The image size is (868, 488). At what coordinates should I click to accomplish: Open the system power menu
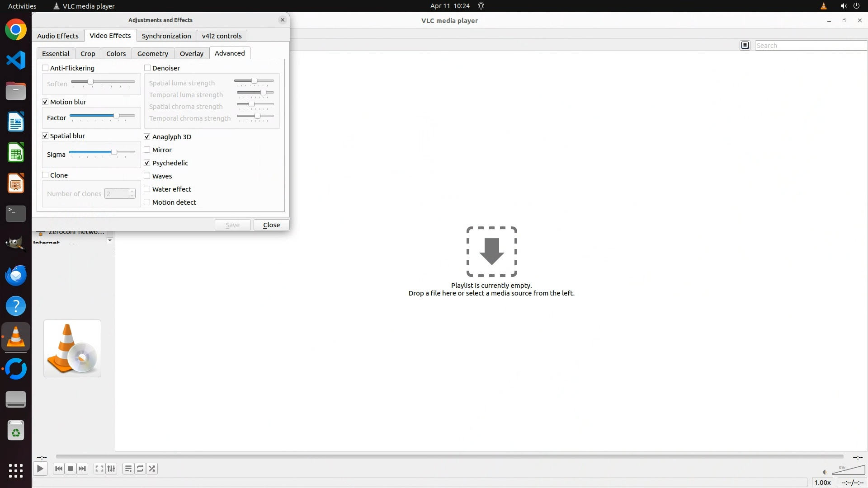856,6
